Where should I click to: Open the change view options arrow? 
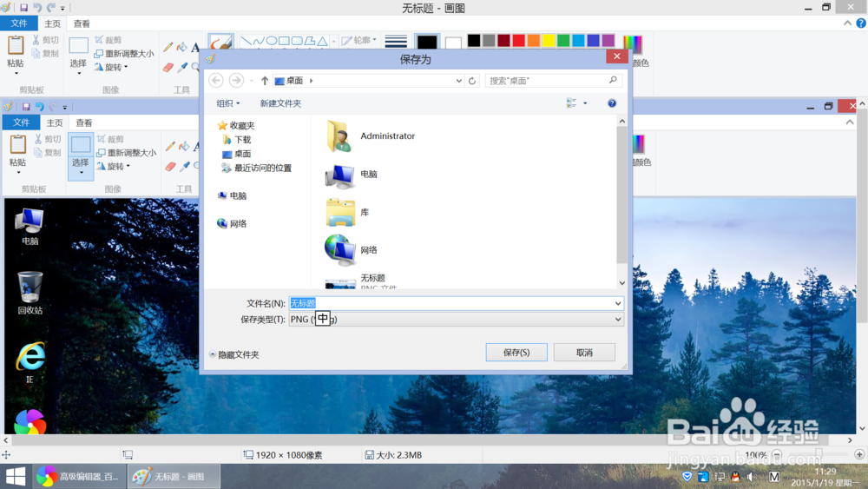tap(585, 103)
